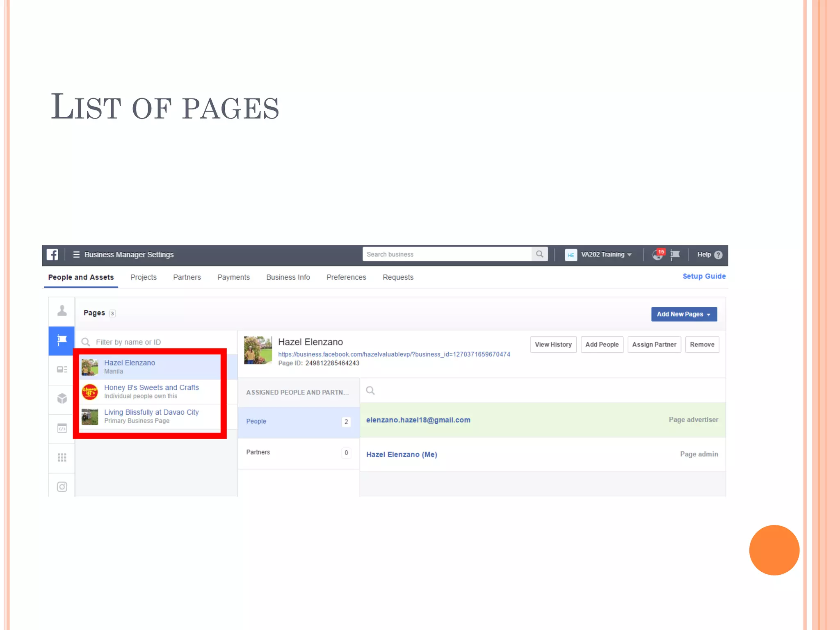Open the Partners tab
This screenshot has height=630, width=840.
click(187, 277)
